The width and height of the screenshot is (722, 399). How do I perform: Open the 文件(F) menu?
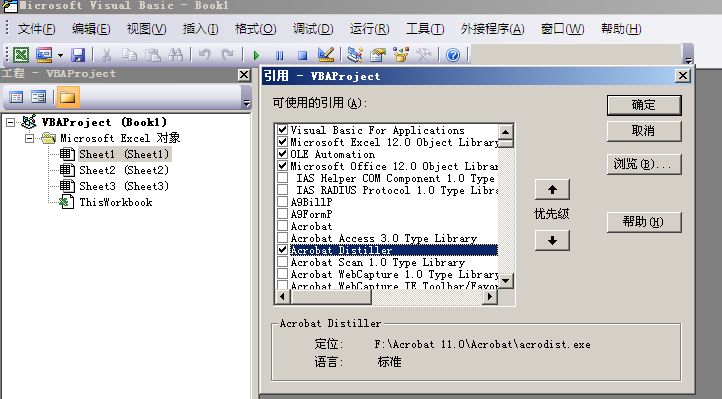click(36, 29)
